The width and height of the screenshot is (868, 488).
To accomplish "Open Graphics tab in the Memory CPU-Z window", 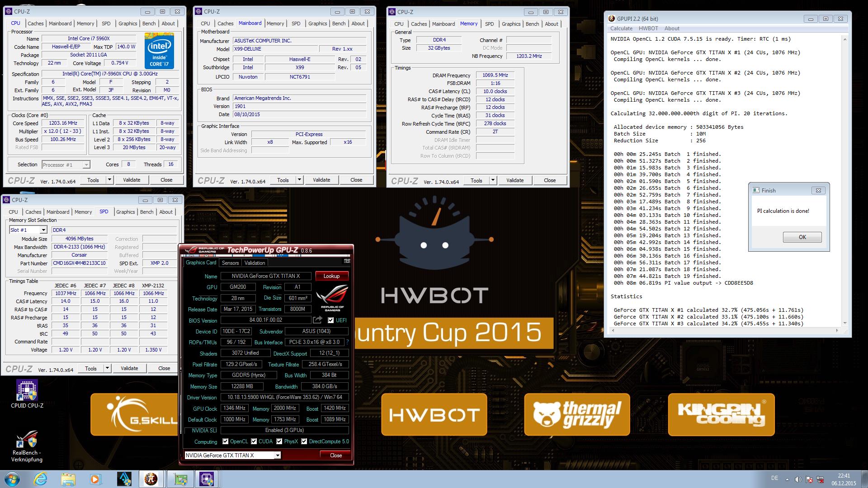I will (x=511, y=24).
